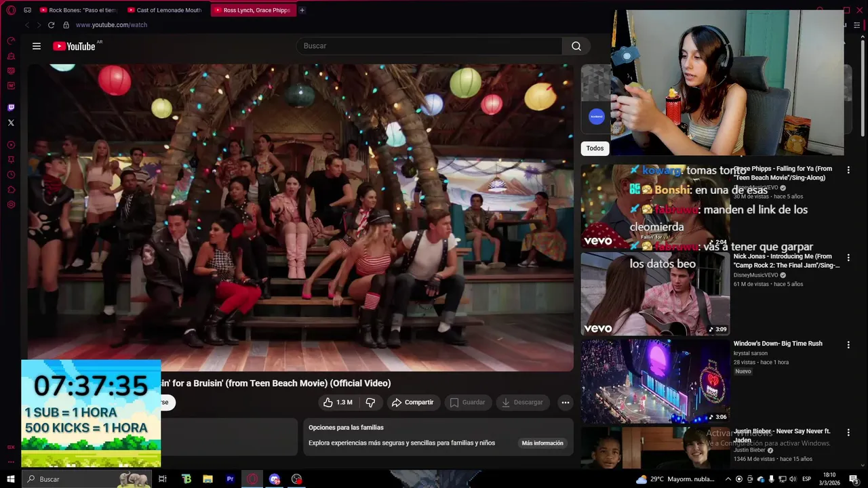Screen dimensions: 868x488
Task: Open Opera GX taskbar icon
Action: pos(252,479)
